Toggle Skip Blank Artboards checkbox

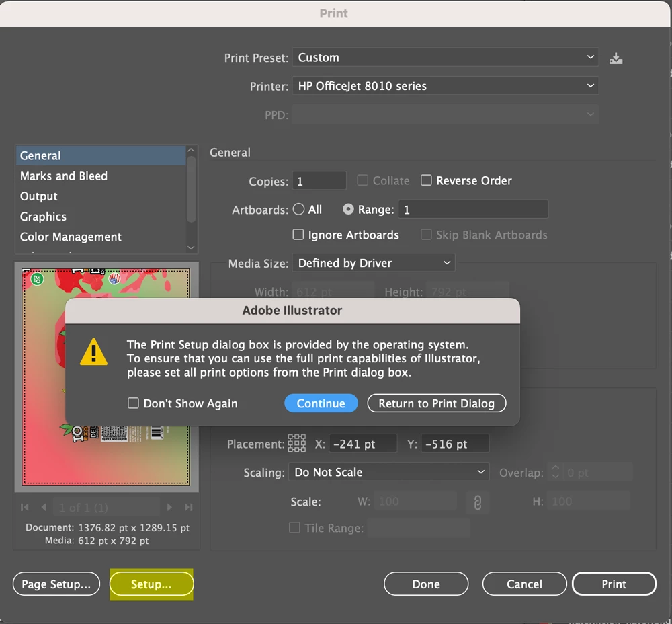pos(426,235)
